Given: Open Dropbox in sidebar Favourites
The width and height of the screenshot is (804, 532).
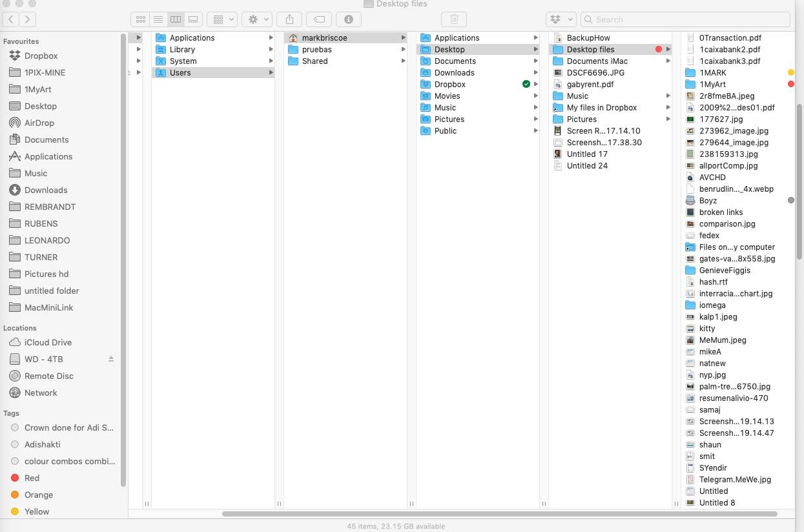Looking at the screenshot, I should pos(41,56).
